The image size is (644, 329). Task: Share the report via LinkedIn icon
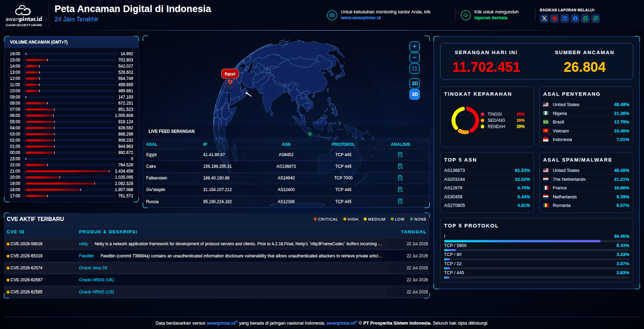pos(565,18)
